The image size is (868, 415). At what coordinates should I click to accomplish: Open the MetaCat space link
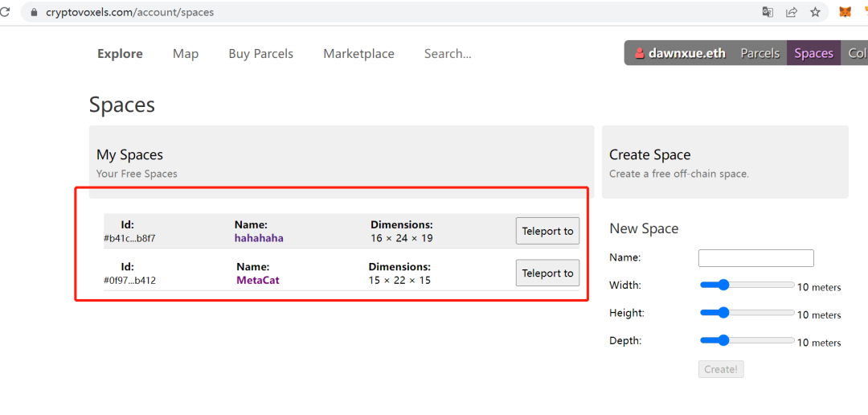258,281
